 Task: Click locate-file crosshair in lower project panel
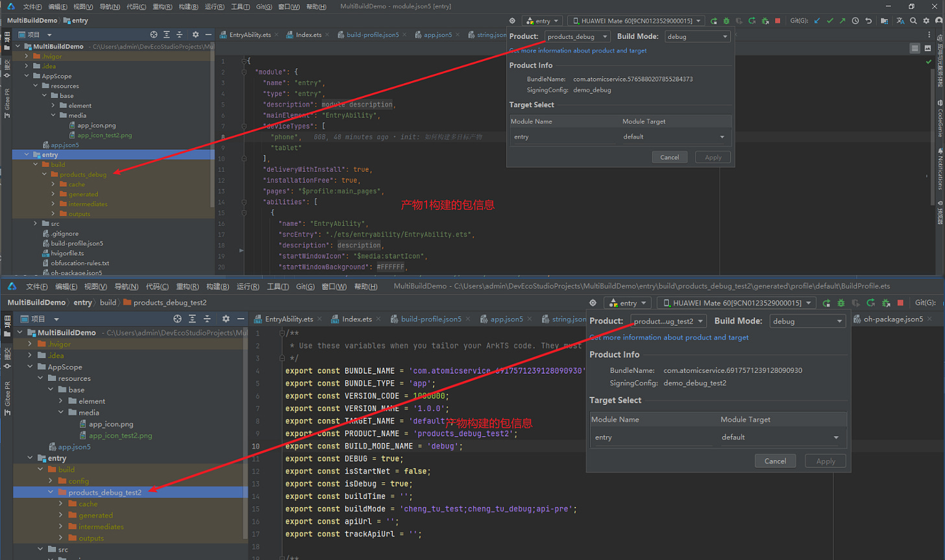point(177,319)
